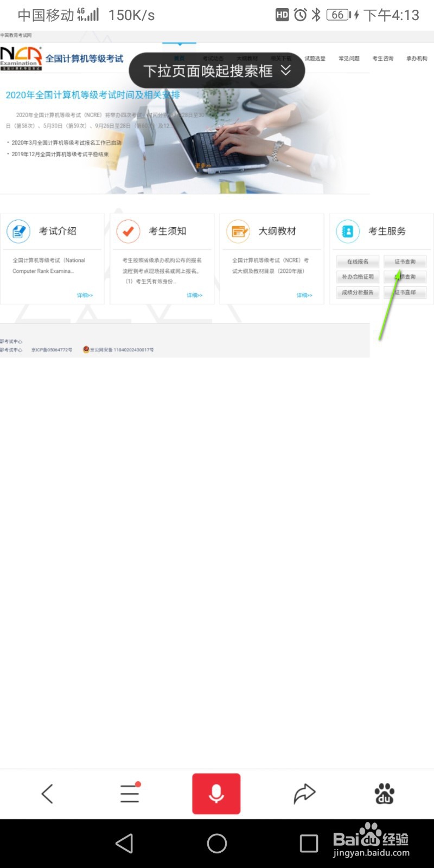Click the 考生服务 contact book icon
The image size is (434, 868).
tap(348, 232)
